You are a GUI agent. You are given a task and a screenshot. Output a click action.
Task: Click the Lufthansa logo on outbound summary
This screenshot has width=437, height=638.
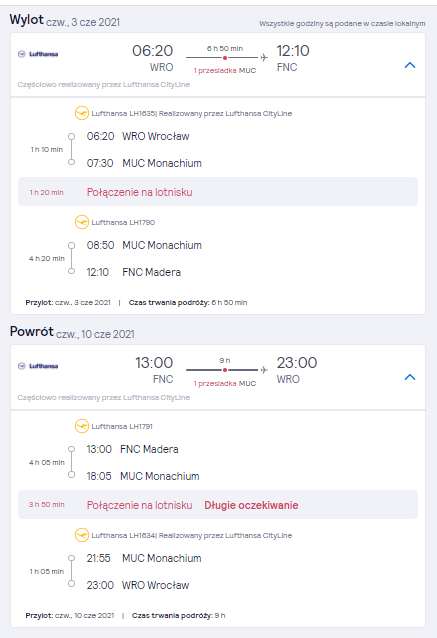[38, 54]
